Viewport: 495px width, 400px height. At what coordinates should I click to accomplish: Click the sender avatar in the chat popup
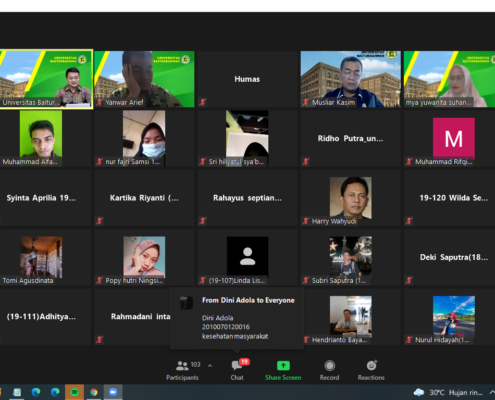point(186,303)
